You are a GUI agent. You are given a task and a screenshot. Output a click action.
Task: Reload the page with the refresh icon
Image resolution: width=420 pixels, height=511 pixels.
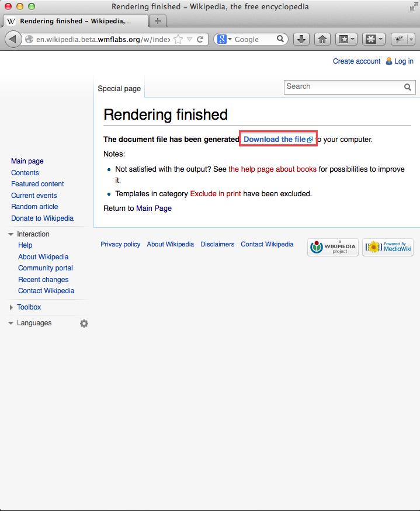(x=200, y=39)
